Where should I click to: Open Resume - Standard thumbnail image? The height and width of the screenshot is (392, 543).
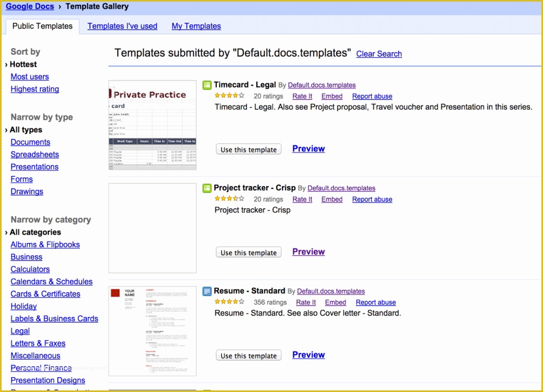[x=152, y=331]
